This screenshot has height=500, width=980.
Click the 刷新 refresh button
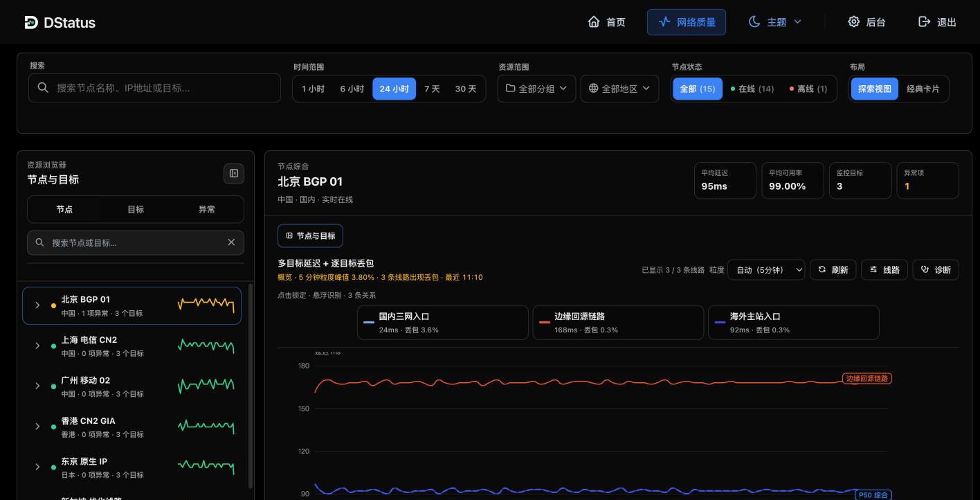click(833, 269)
